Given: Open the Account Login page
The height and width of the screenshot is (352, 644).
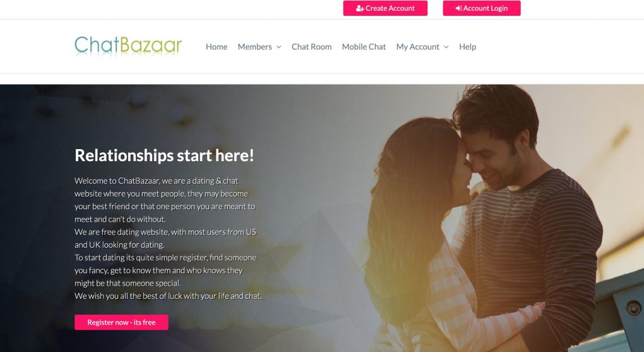Looking at the screenshot, I should pyautogui.click(x=482, y=8).
